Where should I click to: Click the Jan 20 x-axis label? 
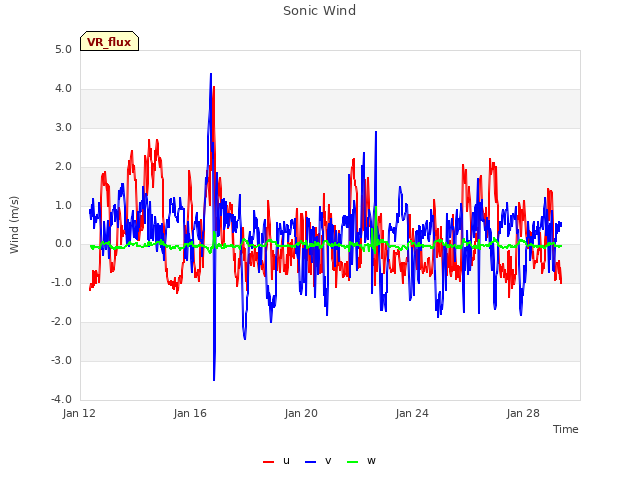click(301, 413)
